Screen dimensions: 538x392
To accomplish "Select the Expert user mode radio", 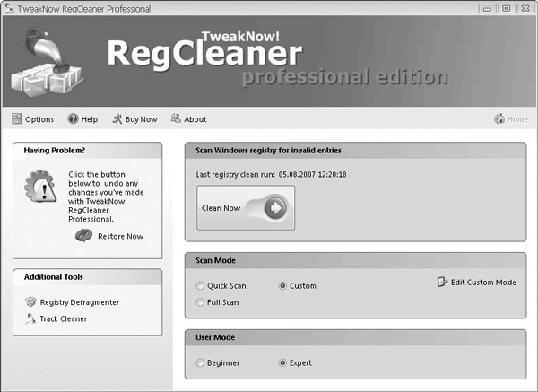I will [282, 362].
